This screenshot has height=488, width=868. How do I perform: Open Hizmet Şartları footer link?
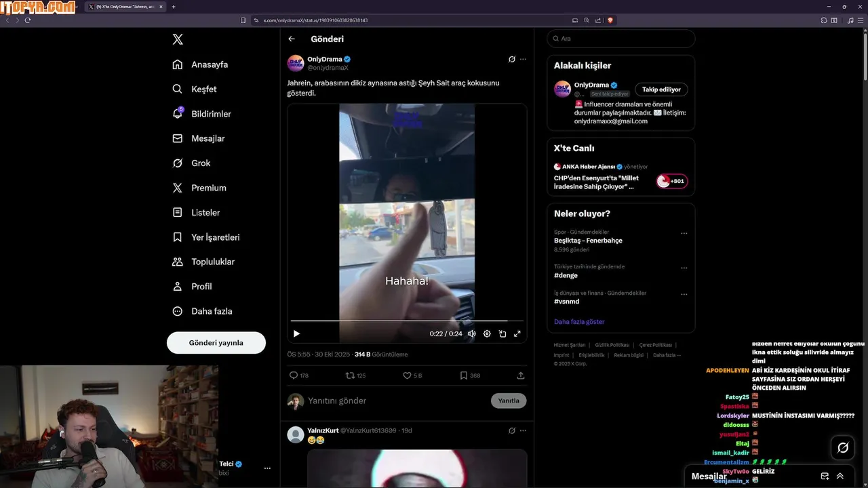coord(570,345)
